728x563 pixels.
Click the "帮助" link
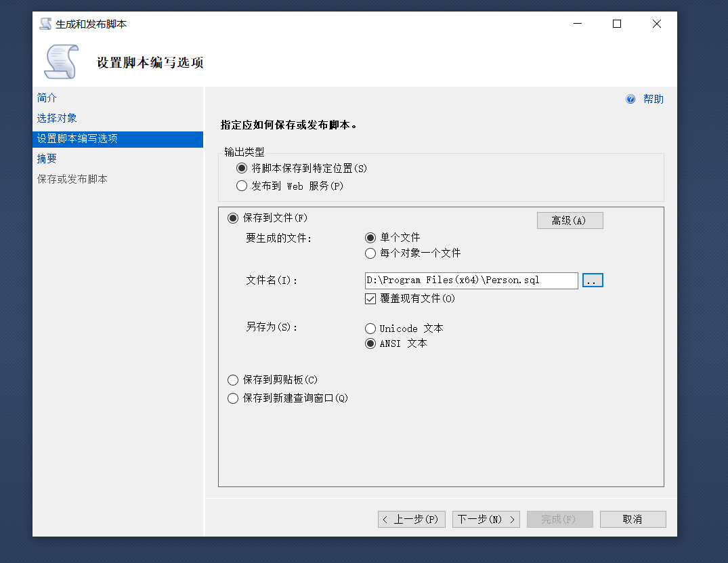point(653,98)
